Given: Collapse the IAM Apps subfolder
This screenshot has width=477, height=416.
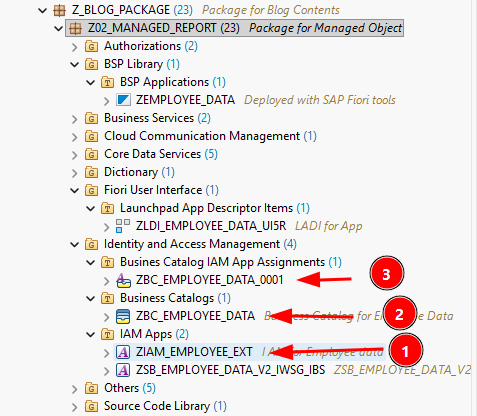Looking at the screenshot, I should click(91, 334).
